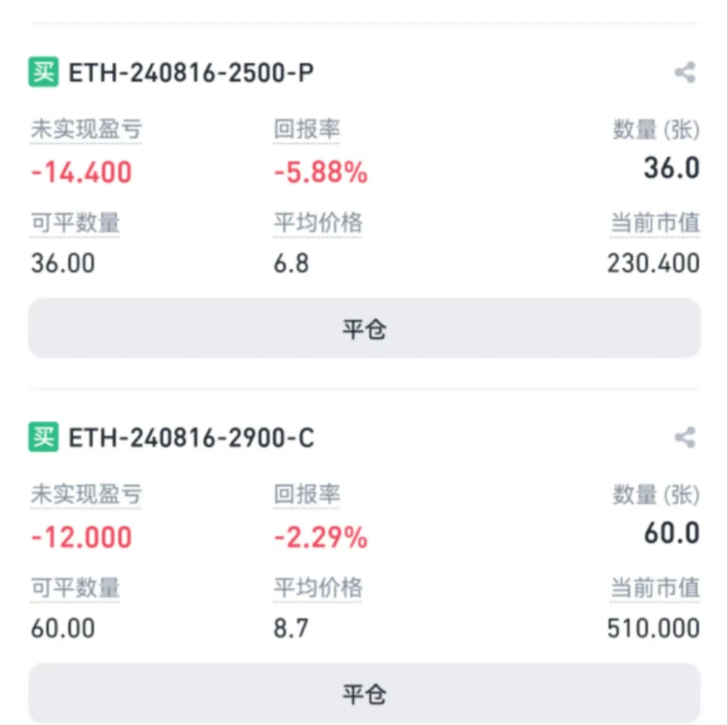Select the -12.000 unrealized loss value
The width and height of the screenshot is (728, 725).
tap(82, 537)
